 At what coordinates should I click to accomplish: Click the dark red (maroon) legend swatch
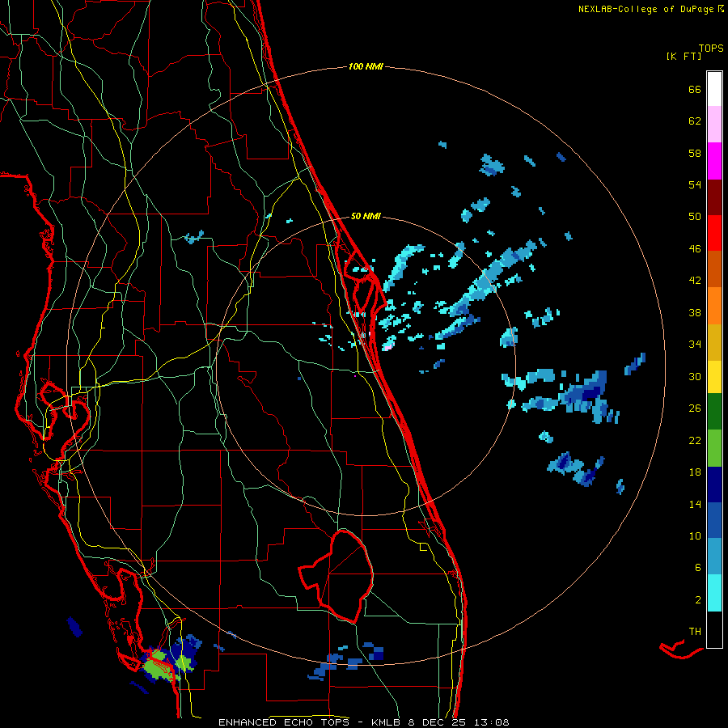tap(714, 197)
